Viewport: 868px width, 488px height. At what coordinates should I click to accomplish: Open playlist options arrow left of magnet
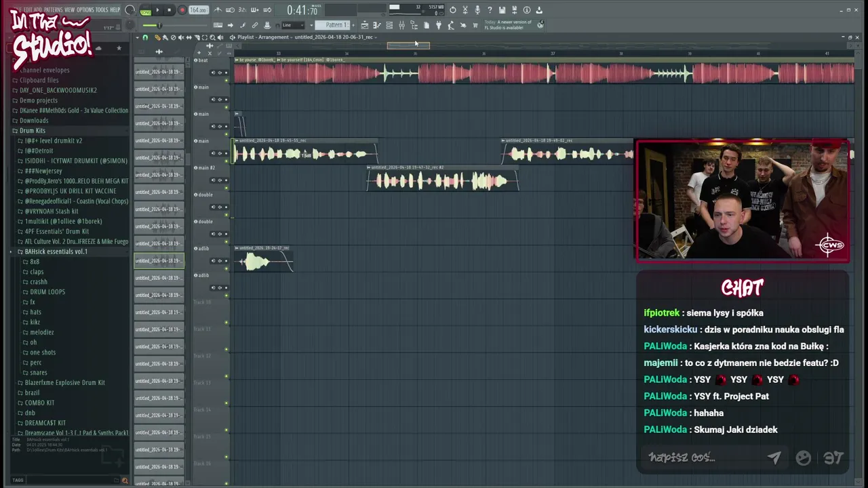click(137, 37)
